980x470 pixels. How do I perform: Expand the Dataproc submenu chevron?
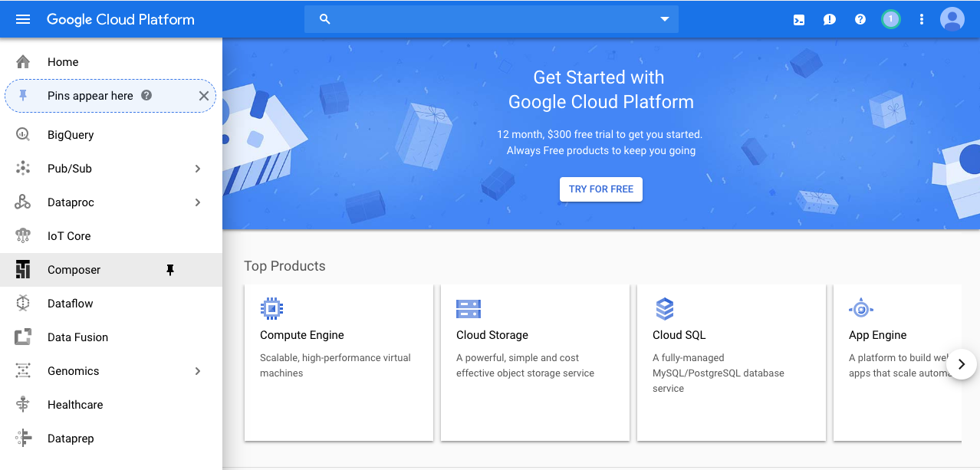click(x=197, y=202)
